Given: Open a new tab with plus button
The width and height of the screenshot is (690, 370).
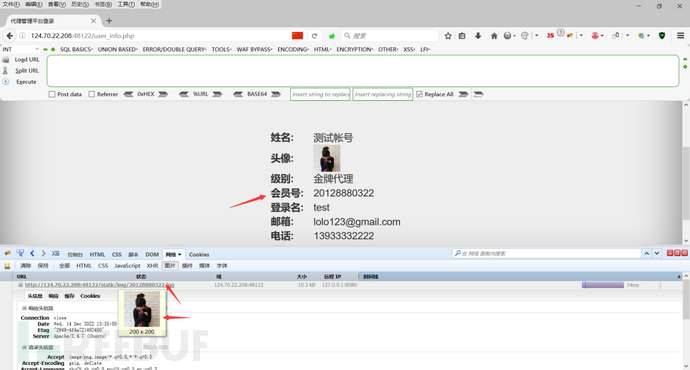Looking at the screenshot, I should coord(109,20).
